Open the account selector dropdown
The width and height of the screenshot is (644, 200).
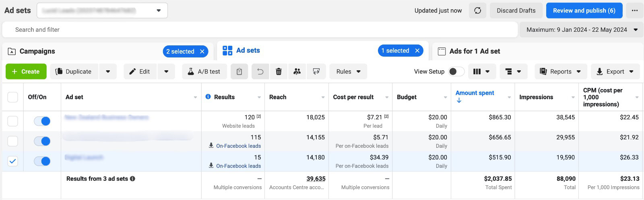[x=102, y=10]
